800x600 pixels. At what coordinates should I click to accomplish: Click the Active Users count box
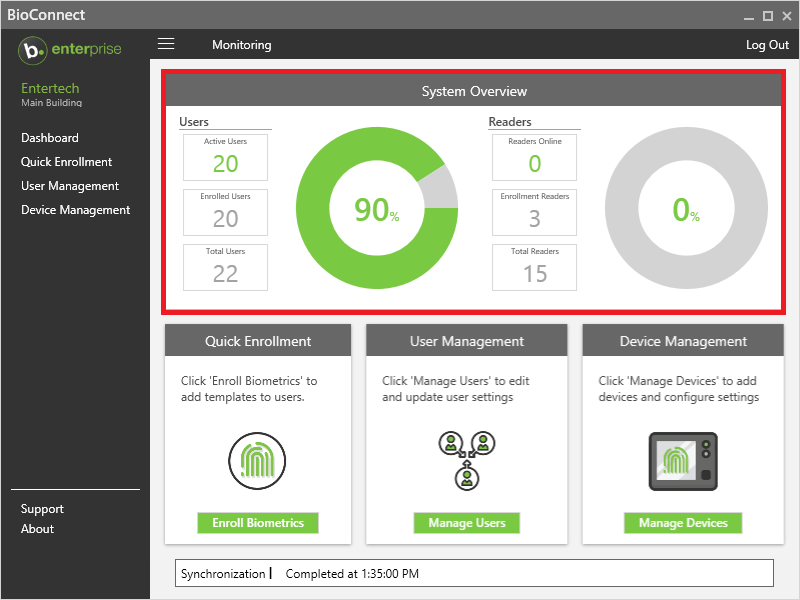pos(225,157)
